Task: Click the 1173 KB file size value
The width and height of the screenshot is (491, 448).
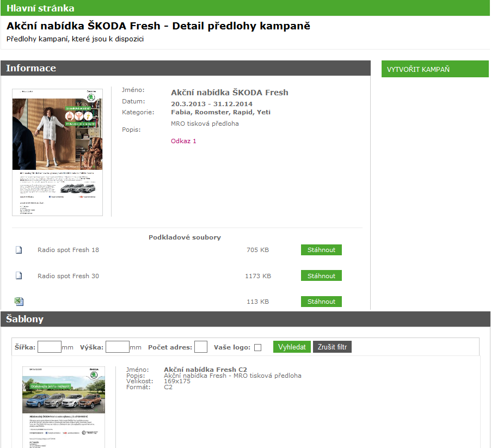Action: point(258,276)
